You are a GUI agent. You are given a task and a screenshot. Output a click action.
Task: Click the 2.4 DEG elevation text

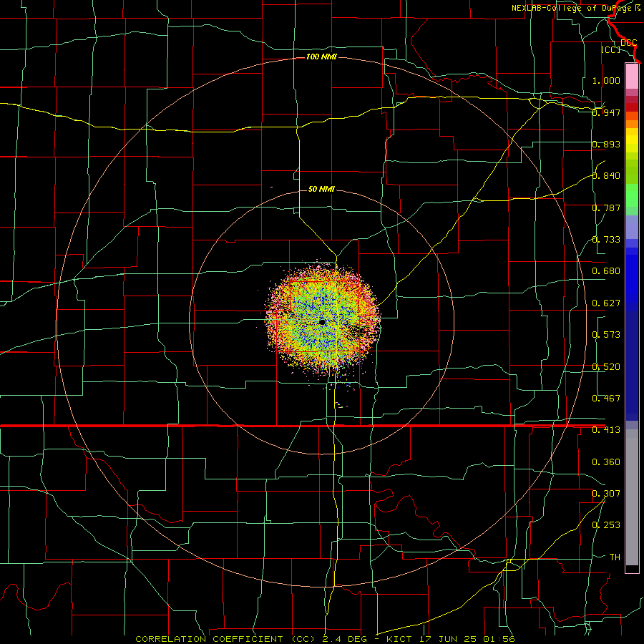coord(345,639)
